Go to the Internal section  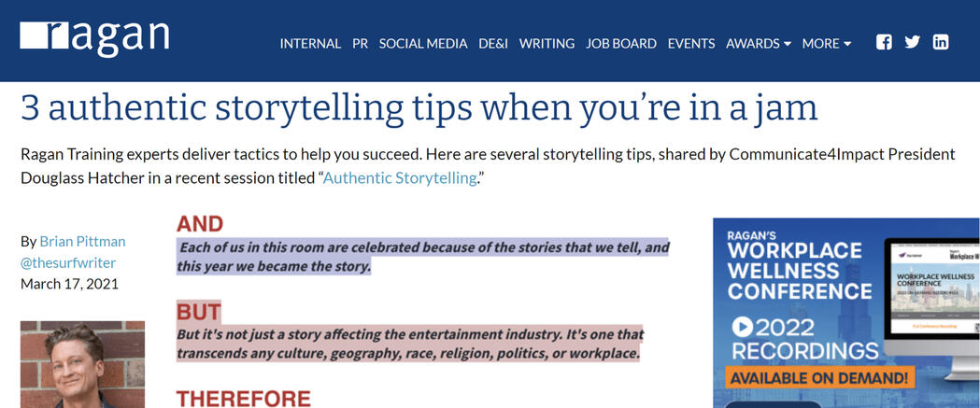pos(310,44)
